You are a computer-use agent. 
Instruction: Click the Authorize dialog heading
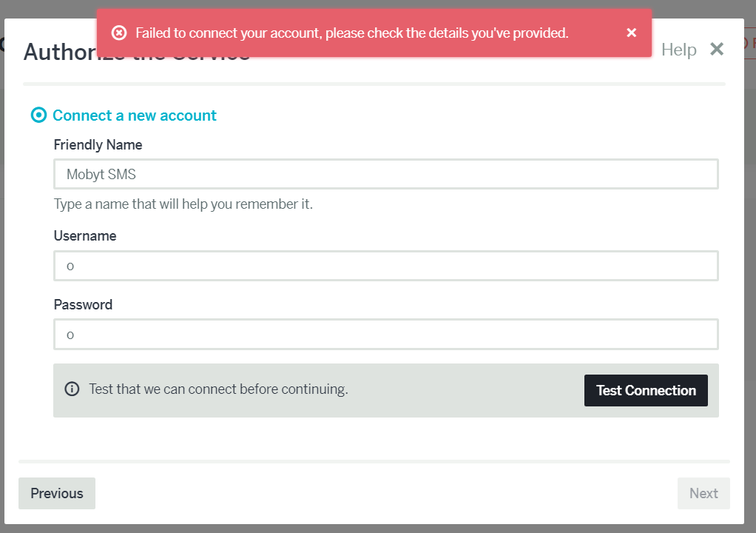click(x=137, y=52)
